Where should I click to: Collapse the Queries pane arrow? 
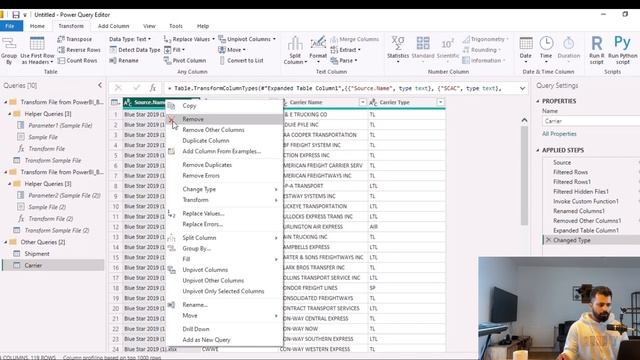(100, 85)
